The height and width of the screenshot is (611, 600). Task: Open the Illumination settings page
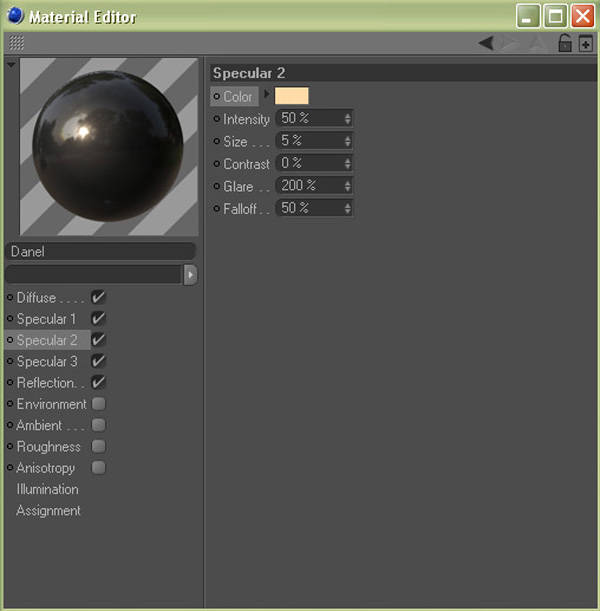[47, 490]
